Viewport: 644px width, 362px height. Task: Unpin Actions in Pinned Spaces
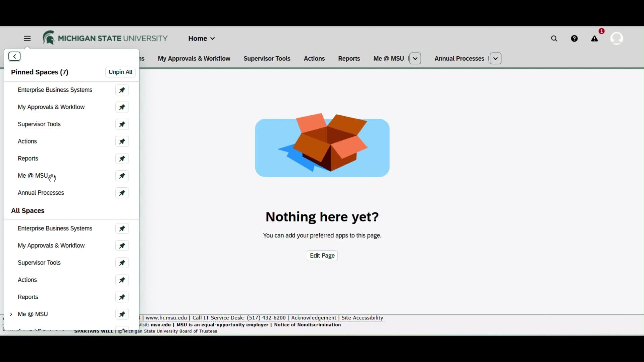[x=122, y=142]
